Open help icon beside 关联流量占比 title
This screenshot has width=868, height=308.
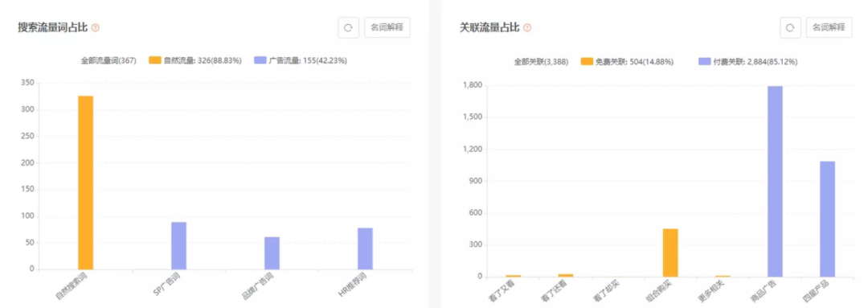(x=527, y=27)
